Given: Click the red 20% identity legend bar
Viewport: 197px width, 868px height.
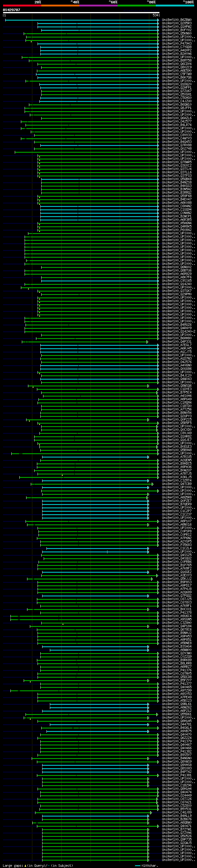Looking at the screenshot, I should 22,6.
